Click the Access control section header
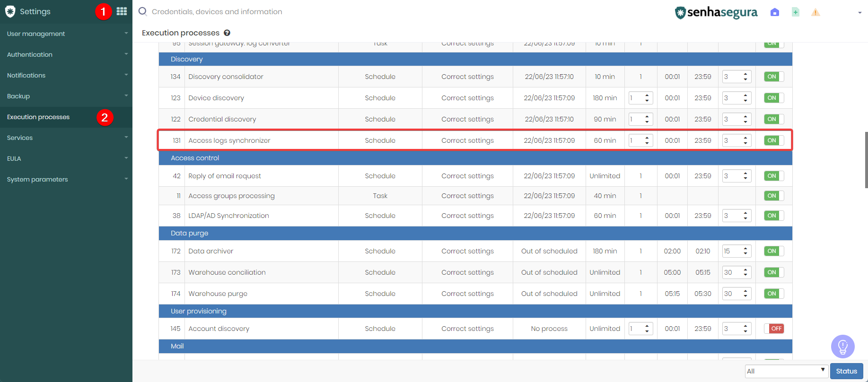 475,158
